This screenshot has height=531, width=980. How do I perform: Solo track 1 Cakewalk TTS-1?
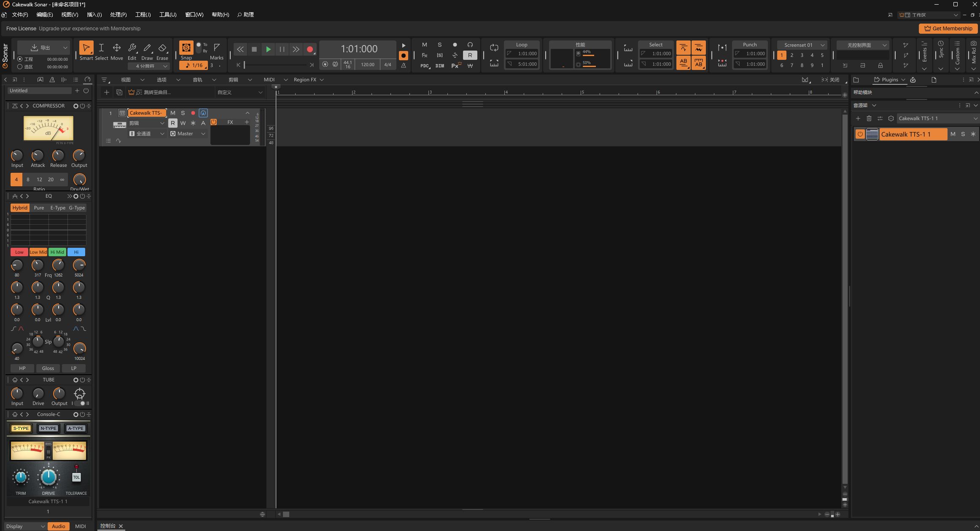[x=183, y=113]
